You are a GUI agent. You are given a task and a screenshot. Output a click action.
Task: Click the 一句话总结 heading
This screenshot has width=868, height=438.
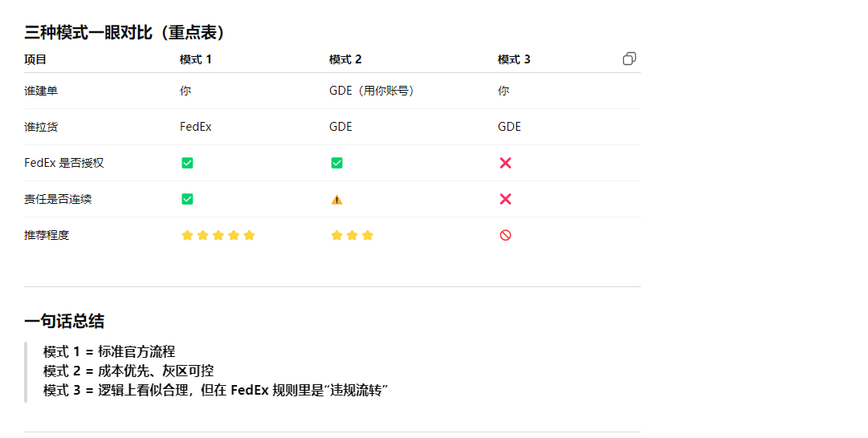[64, 322]
